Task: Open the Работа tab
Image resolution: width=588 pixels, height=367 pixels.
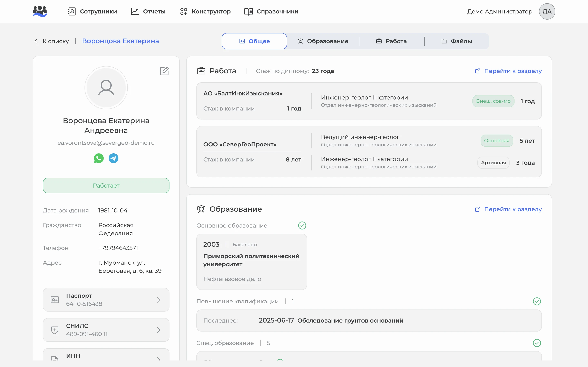Action: [x=391, y=41]
